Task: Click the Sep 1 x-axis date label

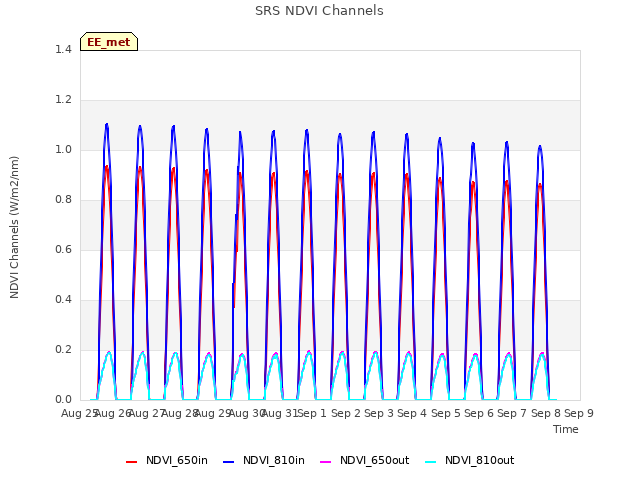Action: (x=312, y=413)
